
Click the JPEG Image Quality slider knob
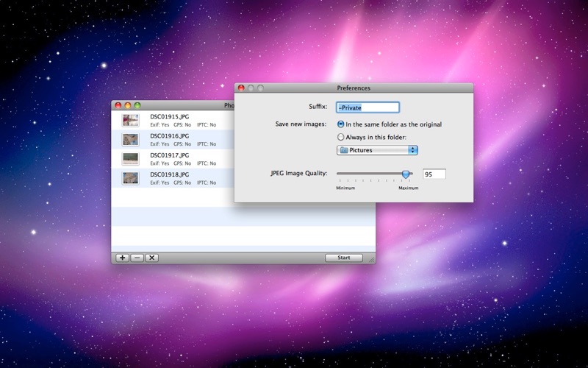[x=405, y=174]
